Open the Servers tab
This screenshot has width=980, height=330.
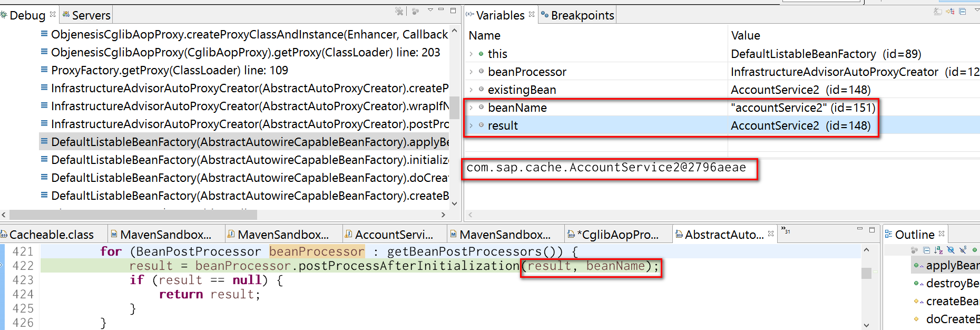[86, 15]
